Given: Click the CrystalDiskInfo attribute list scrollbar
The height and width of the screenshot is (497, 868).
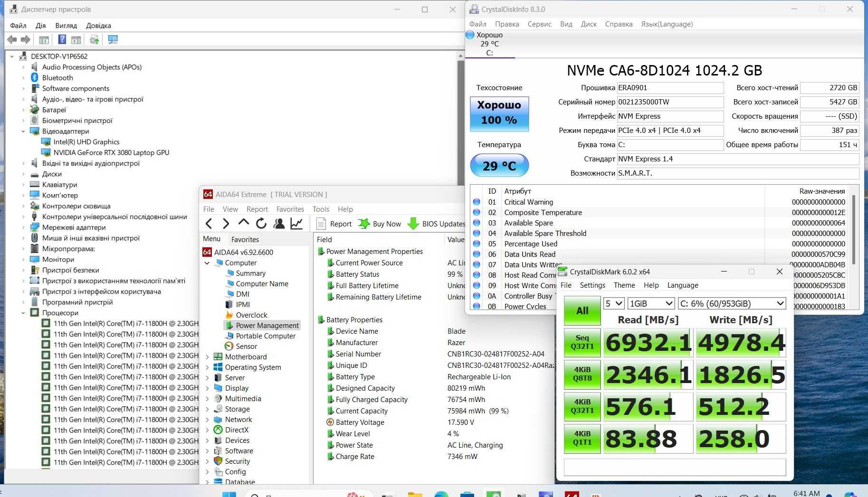Looking at the screenshot, I should (853, 229).
